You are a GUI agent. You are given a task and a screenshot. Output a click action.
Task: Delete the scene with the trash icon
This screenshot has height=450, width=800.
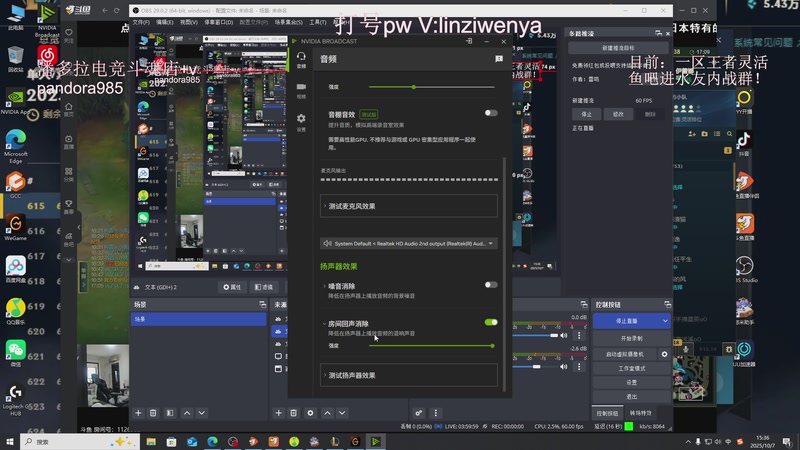tap(153, 413)
